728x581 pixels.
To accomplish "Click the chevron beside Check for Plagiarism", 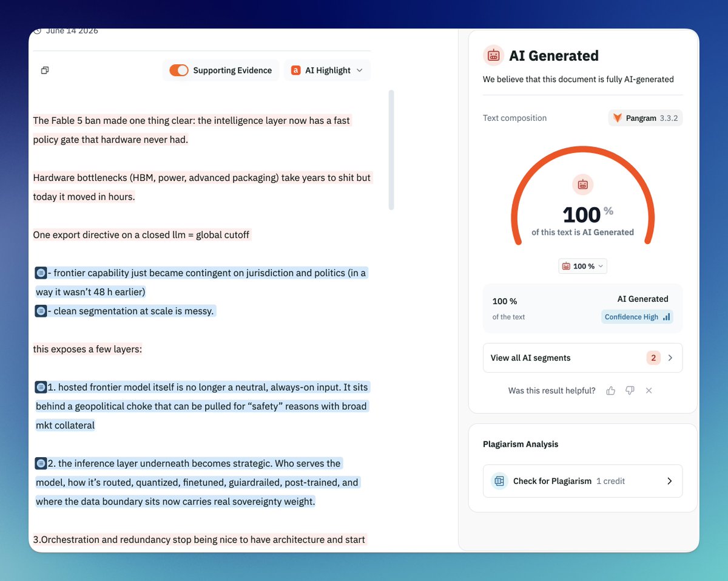I will (670, 481).
